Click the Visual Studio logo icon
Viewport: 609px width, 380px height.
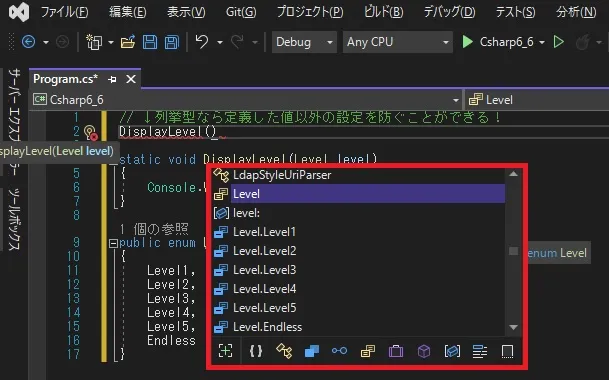pos(19,12)
